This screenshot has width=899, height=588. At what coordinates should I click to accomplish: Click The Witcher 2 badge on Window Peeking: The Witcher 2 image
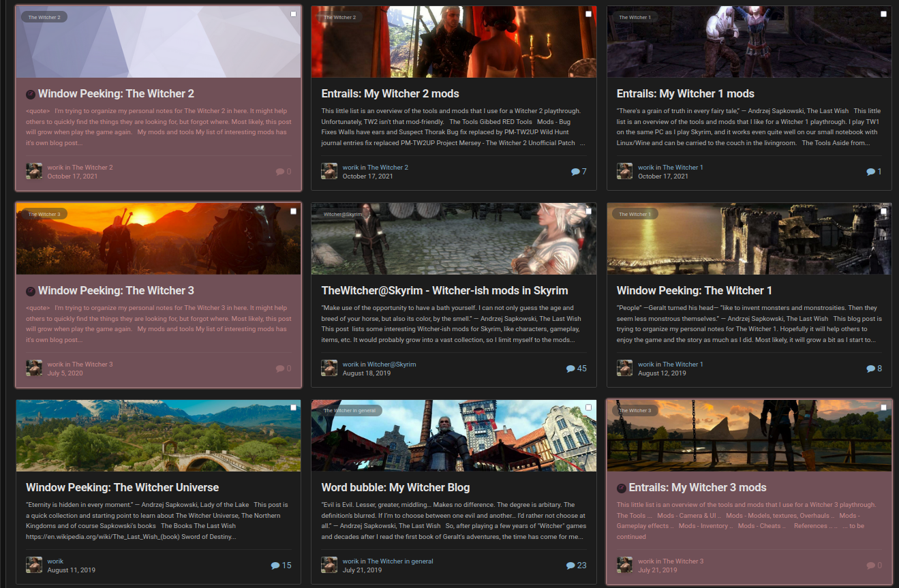(44, 17)
